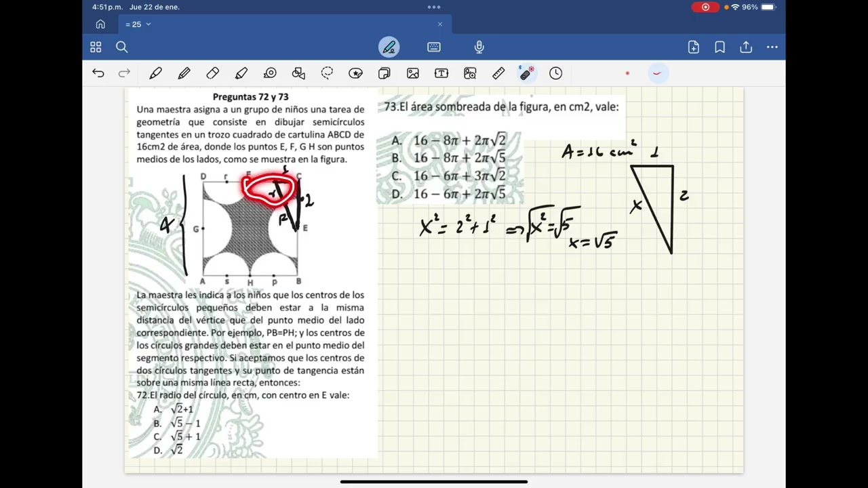Select the handwriting pen mode
868x488 pixels.
tap(389, 47)
